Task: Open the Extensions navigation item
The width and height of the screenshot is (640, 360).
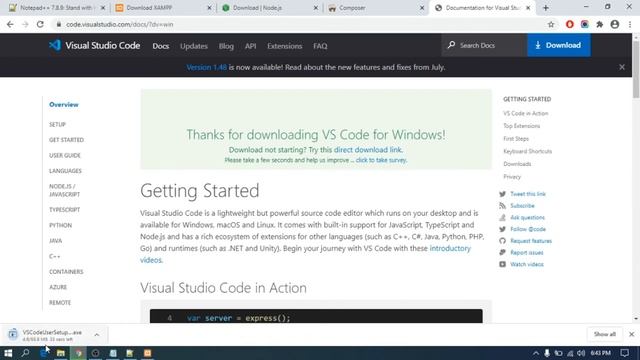Action: click(x=284, y=46)
